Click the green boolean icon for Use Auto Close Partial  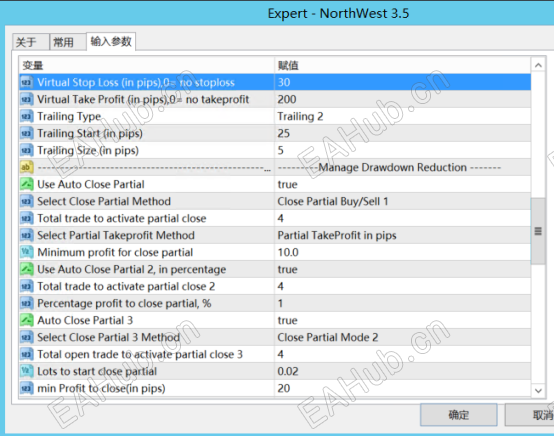pos(26,184)
